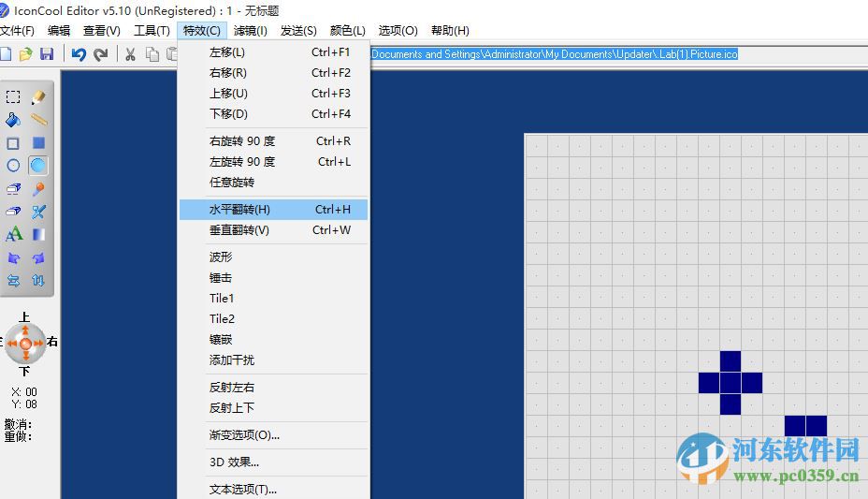The image size is (868, 499).
Task: Apply the 波形 effect
Action: point(273,257)
